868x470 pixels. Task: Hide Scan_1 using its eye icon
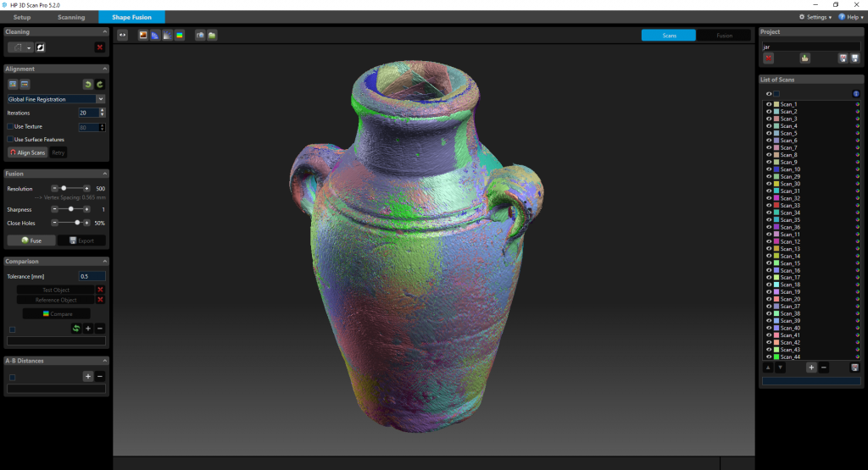click(x=769, y=104)
